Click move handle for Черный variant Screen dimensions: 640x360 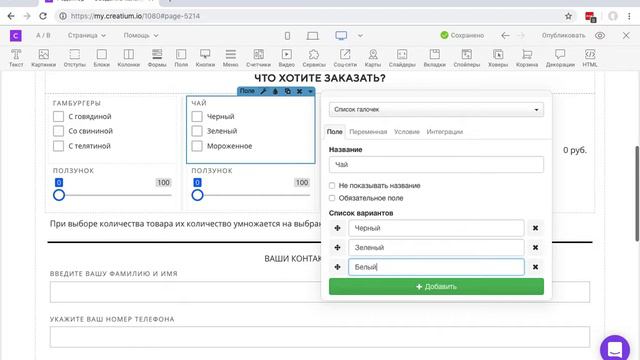point(337,228)
